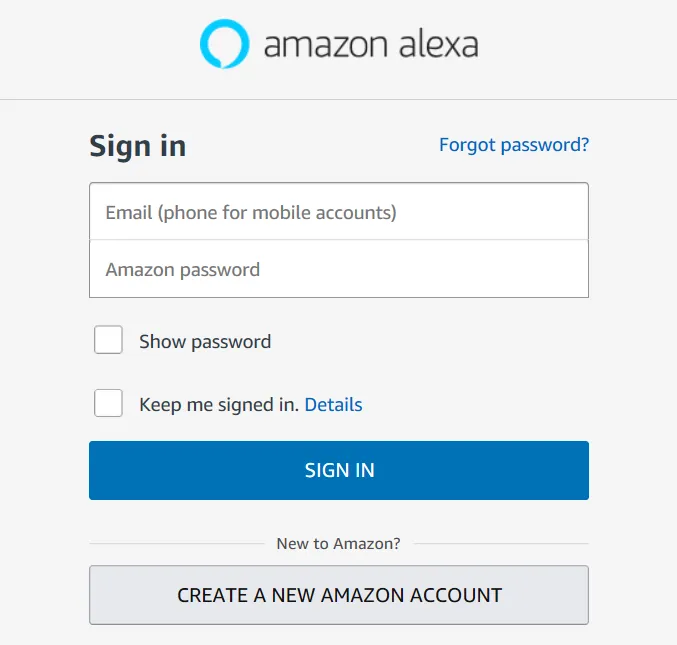Click the divider line right of New to Amazon?
This screenshot has width=677, height=645.
click(x=501, y=543)
